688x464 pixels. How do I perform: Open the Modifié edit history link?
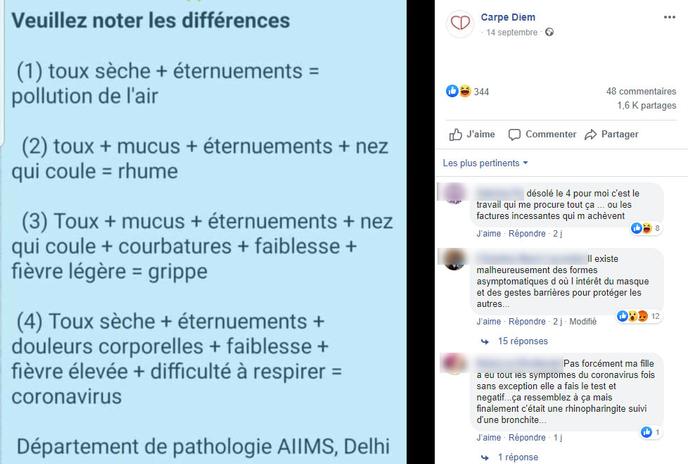583,321
